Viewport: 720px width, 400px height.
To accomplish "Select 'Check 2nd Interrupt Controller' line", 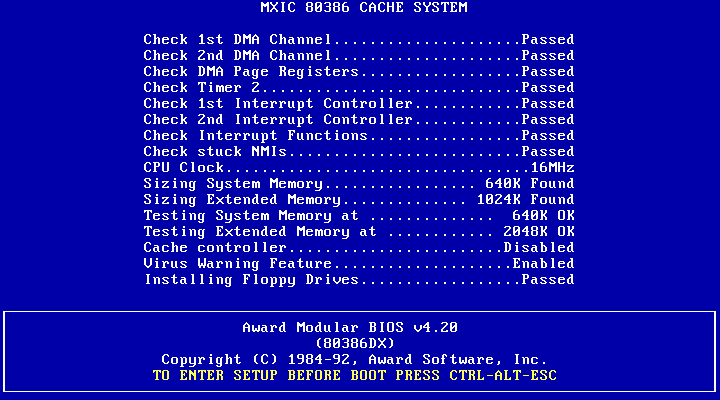I will [359, 120].
